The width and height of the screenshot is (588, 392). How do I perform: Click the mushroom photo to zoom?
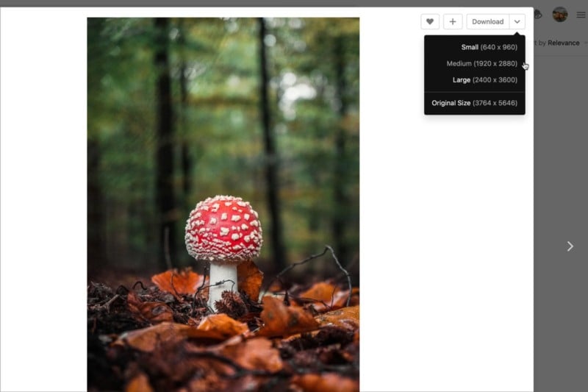click(x=223, y=204)
